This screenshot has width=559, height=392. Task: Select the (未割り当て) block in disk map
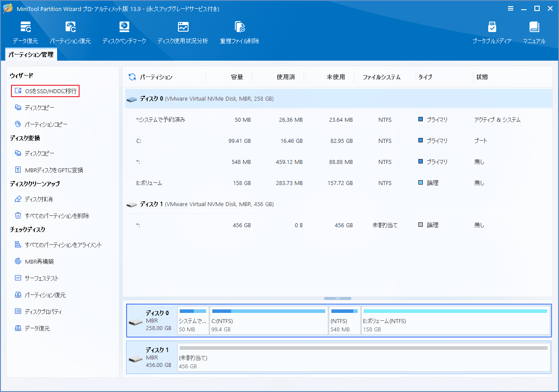[364, 357]
